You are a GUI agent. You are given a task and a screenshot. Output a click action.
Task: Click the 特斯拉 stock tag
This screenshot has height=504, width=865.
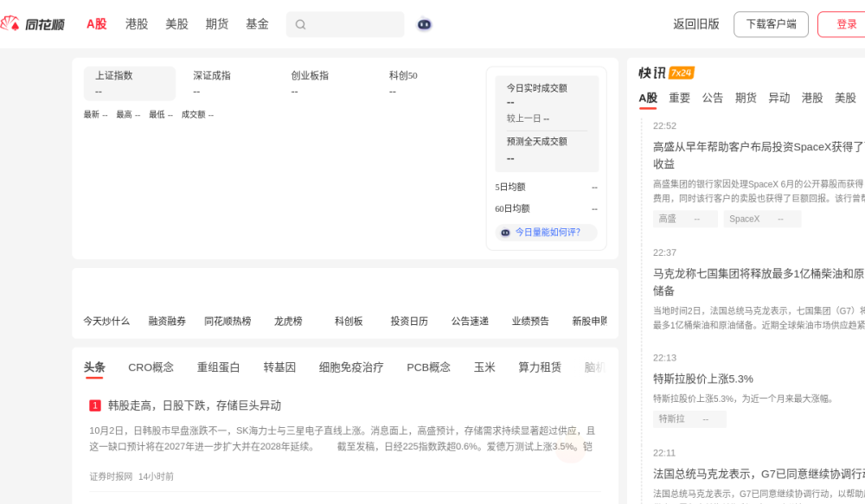[x=689, y=419]
